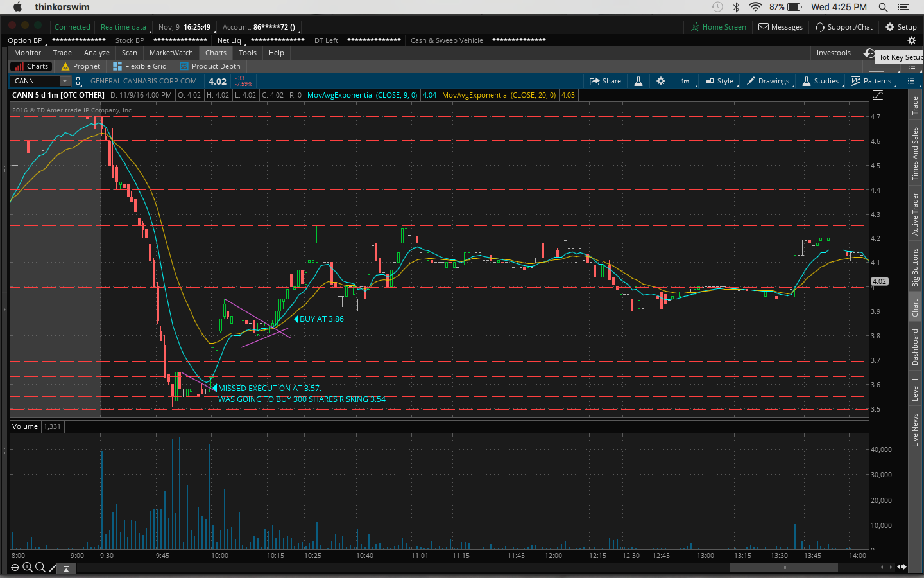The width and height of the screenshot is (924, 578).
Task: Expand the Option BP dropdown
Action: pos(27,40)
